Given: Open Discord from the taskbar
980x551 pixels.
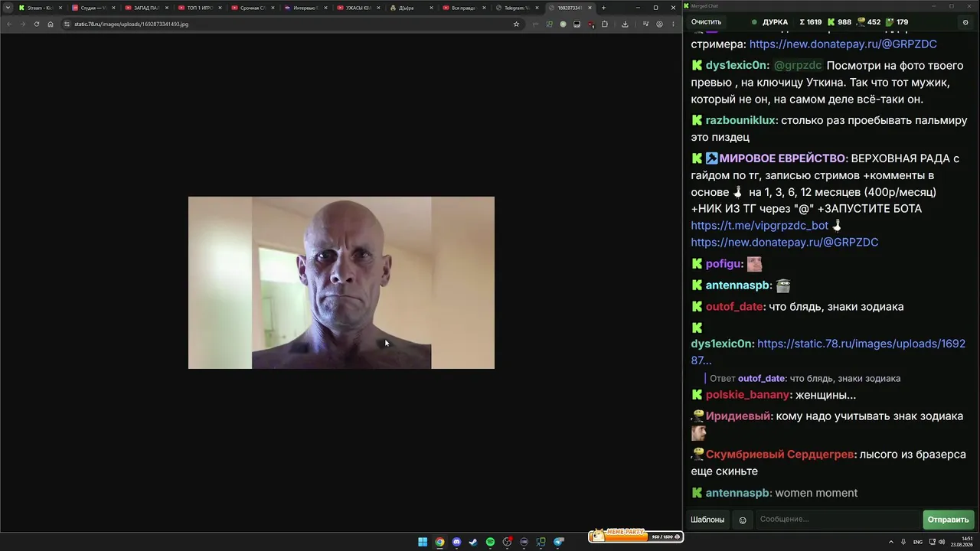Looking at the screenshot, I should coord(456,542).
